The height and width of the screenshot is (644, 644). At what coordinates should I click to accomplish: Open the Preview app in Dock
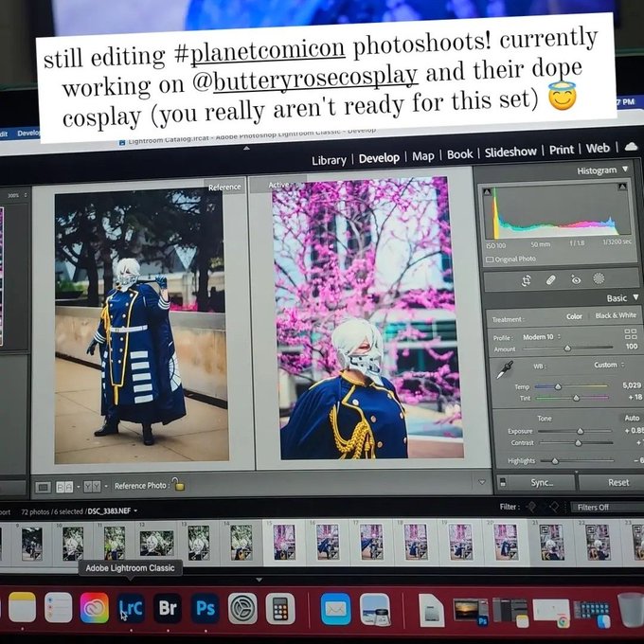pyautogui.click(x=375, y=610)
